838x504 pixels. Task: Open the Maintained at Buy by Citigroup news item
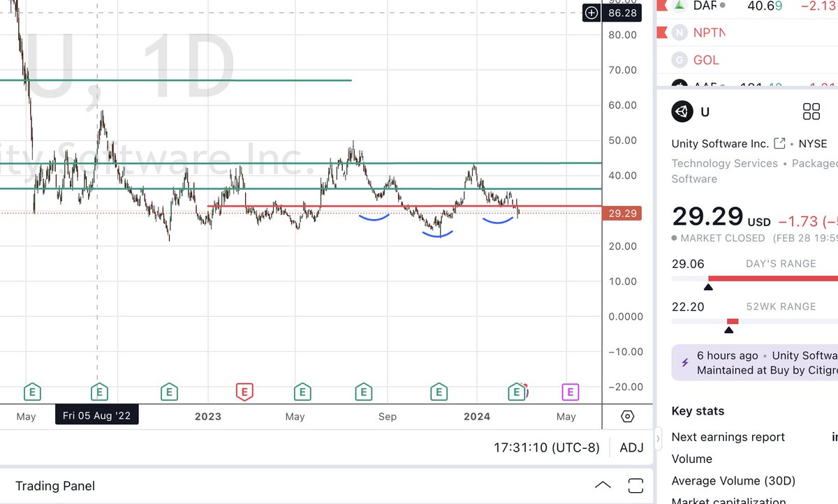754,363
